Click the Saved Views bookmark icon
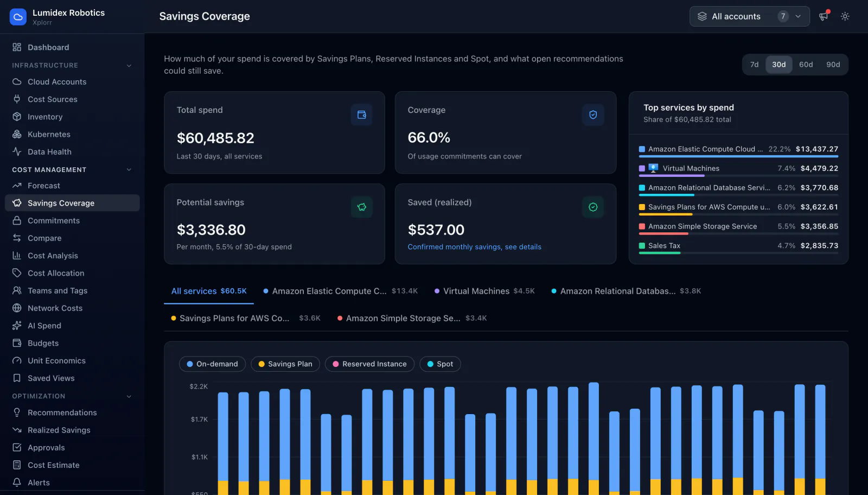Image resolution: width=868 pixels, height=495 pixels. pos(17,378)
